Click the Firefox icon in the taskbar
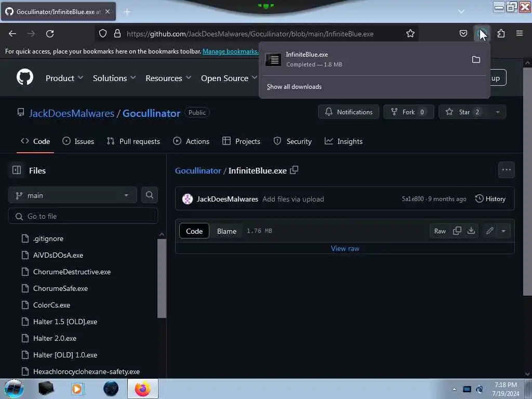The image size is (532, 399). click(x=143, y=389)
